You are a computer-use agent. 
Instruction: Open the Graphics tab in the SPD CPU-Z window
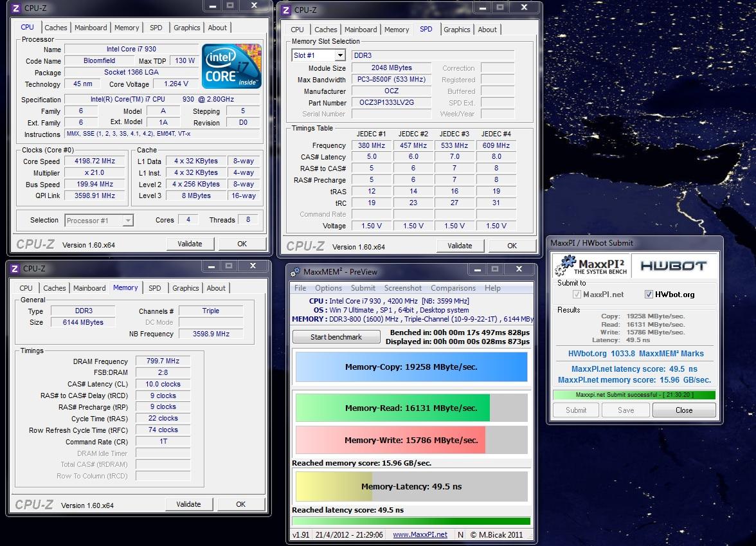tap(456, 30)
